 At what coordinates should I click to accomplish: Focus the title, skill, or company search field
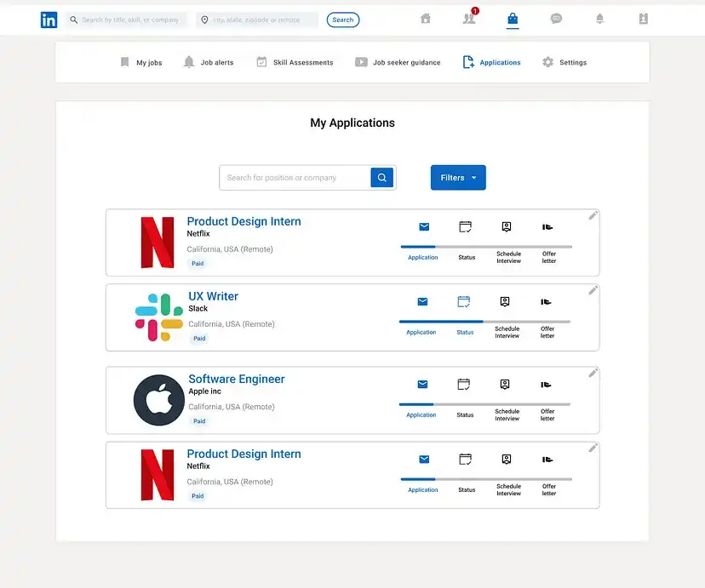(126, 20)
